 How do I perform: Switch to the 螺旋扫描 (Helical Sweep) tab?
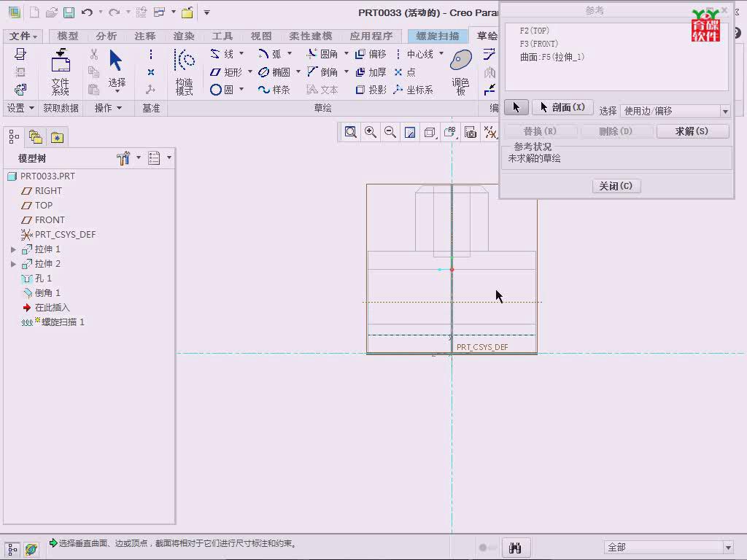click(x=438, y=36)
